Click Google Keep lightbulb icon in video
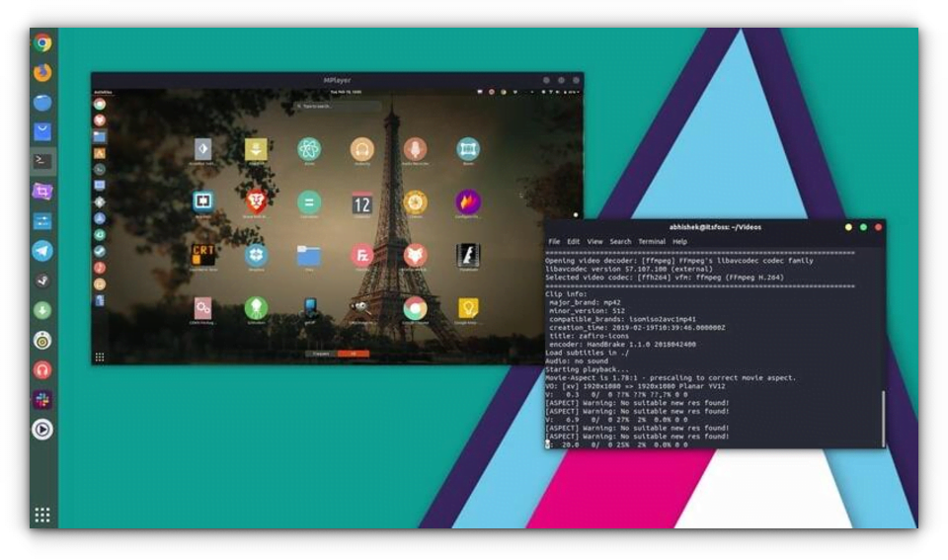 pos(468,308)
